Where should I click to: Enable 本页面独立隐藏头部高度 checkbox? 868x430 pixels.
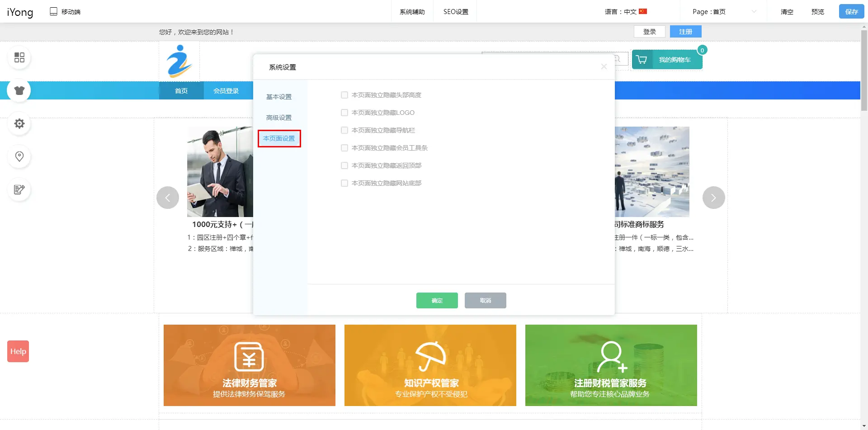[344, 95]
